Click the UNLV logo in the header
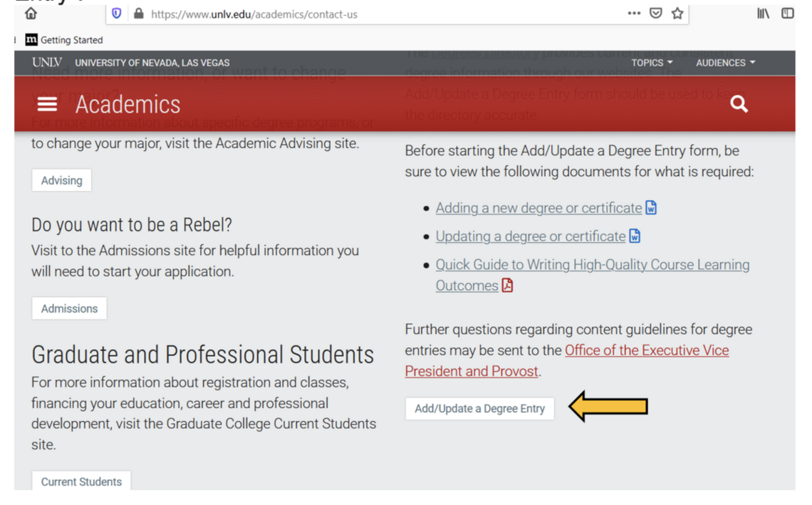Viewport: 812px width, 505px height. pyautogui.click(x=46, y=63)
